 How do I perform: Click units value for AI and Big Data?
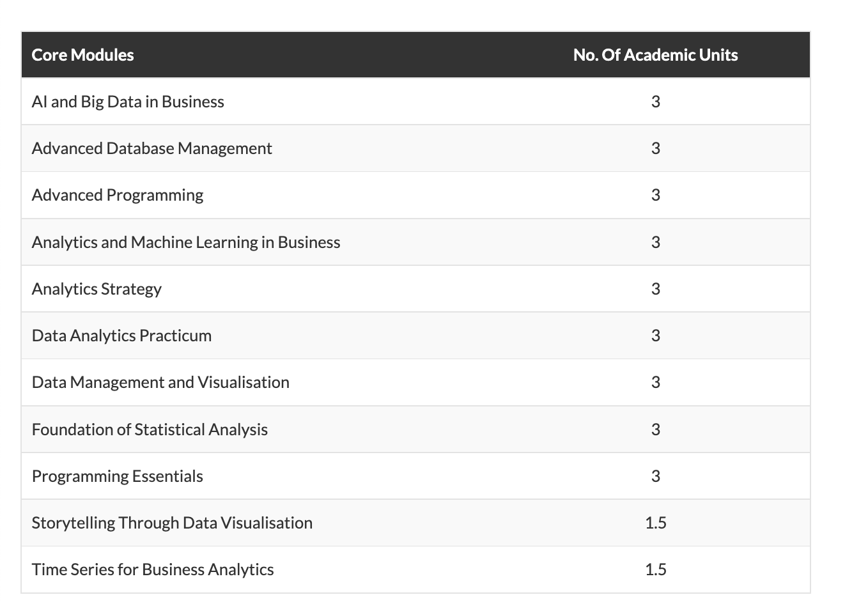point(656,102)
